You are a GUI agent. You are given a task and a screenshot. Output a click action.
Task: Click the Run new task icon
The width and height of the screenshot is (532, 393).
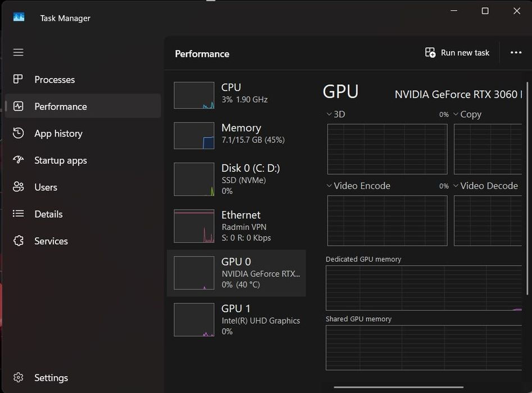[430, 53]
